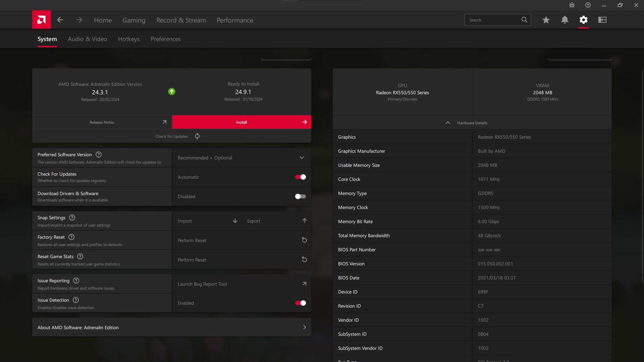Open Release Notes external link arrow
The image size is (644, 362).
165,122
